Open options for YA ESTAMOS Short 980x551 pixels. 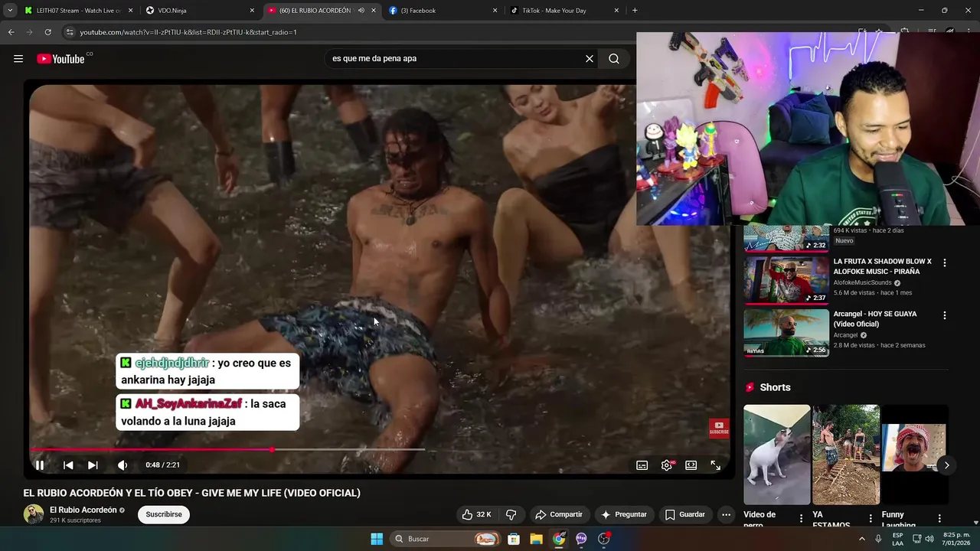tap(871, 519)
